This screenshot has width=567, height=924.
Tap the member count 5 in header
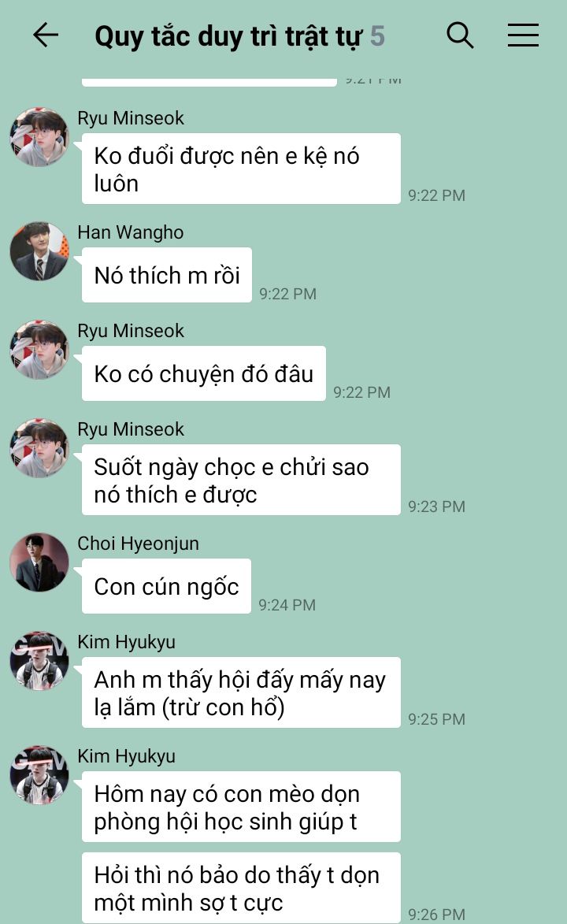[377, 36]
